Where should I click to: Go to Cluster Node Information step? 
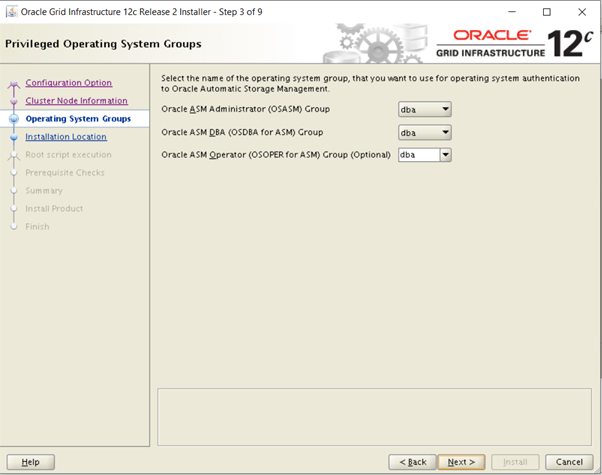click(x=76, y=101)
